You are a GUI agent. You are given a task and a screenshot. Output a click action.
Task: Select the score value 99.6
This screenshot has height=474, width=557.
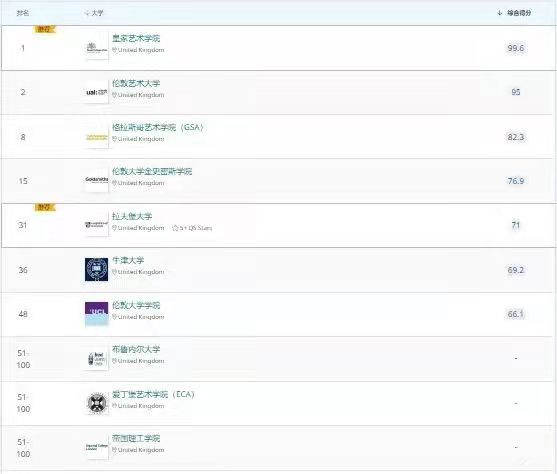[x=516, y=48]
